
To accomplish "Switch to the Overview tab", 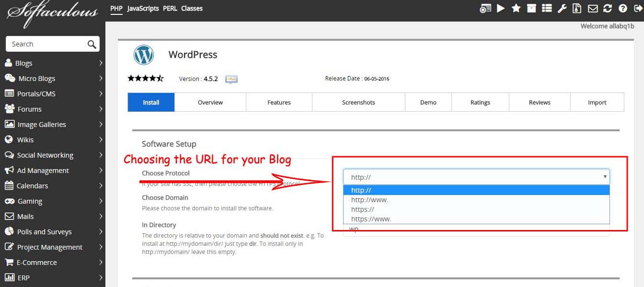I will click(x=210, y=102).
